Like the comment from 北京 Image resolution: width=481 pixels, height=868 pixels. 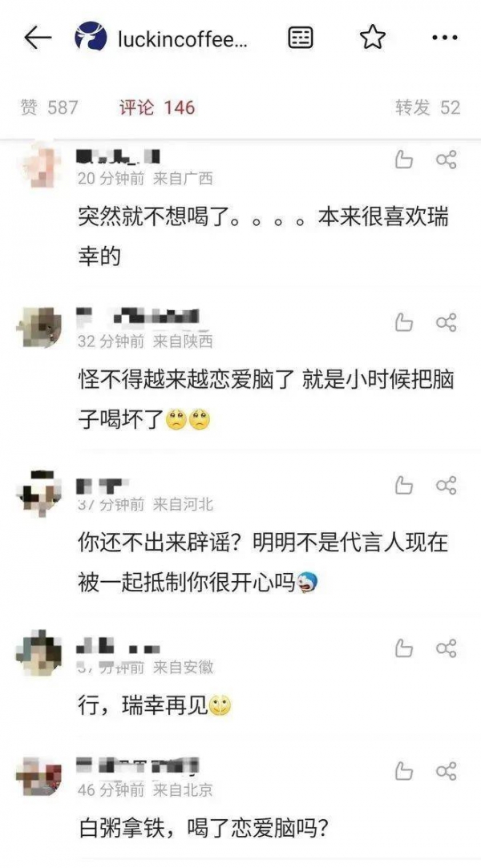point(404,770)
